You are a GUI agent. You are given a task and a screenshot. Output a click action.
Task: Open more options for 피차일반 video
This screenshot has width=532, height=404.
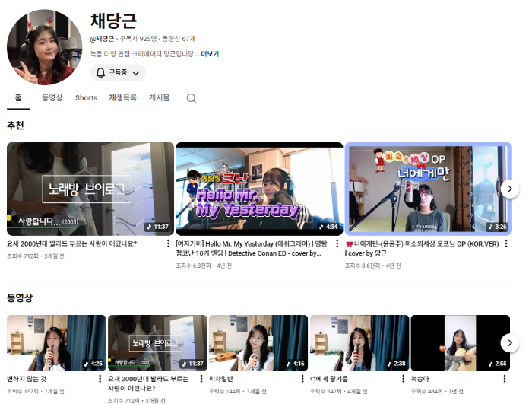point(302,379)
